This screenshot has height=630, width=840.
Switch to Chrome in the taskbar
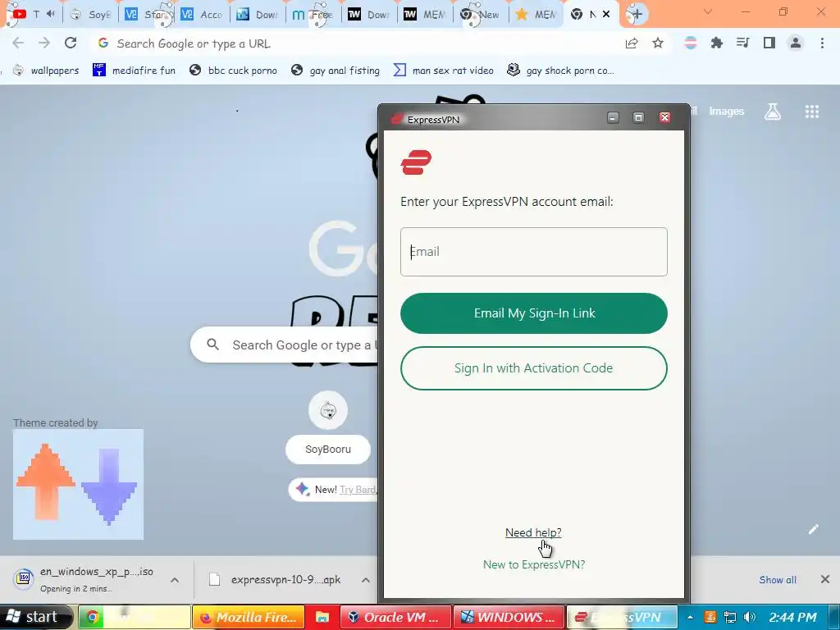(135, 617)
